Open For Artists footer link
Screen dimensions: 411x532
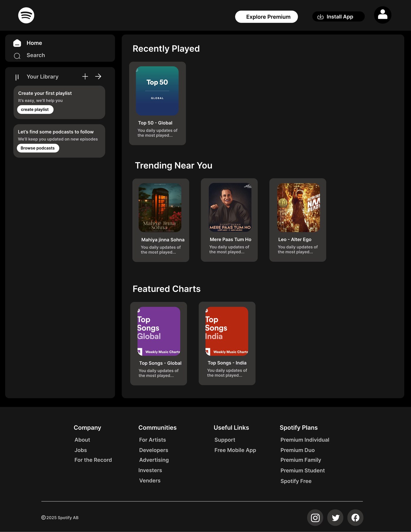coord(152,440)
